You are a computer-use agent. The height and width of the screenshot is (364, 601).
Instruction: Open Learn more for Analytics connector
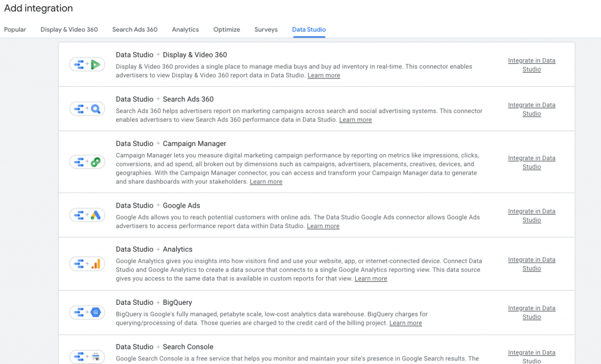[x=371, y=278]
